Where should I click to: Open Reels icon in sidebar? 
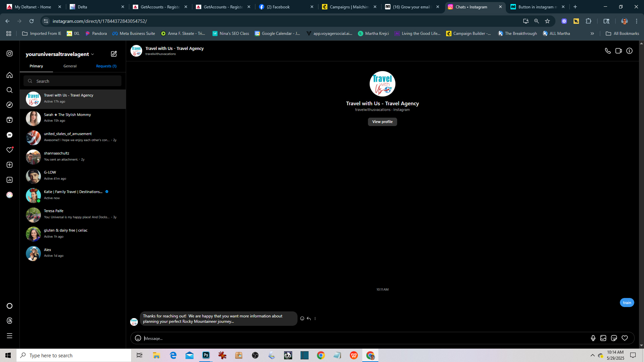pyautogui.click(x=9, y=120)
